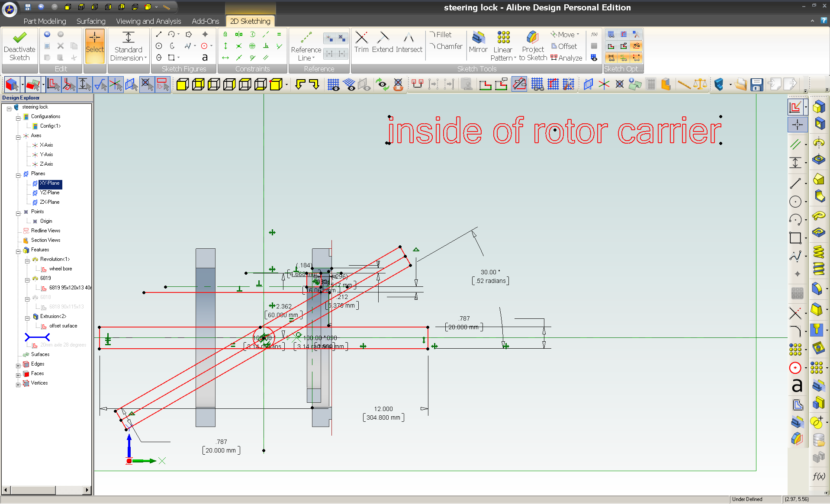Screen dimensions: 830x504
Task: Switch to the Part Modeling tab
Action: pos(45,21)
